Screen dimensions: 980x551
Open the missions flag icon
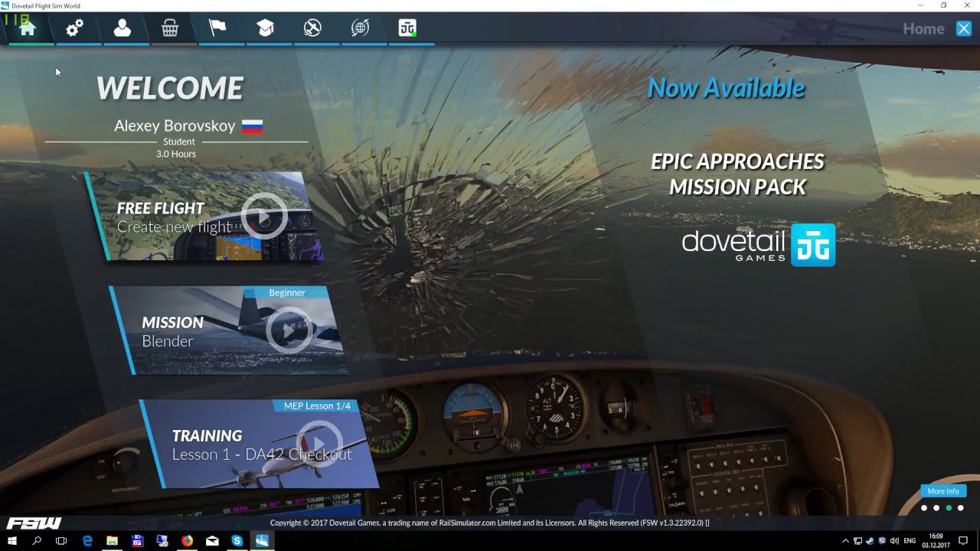point(217,28)
